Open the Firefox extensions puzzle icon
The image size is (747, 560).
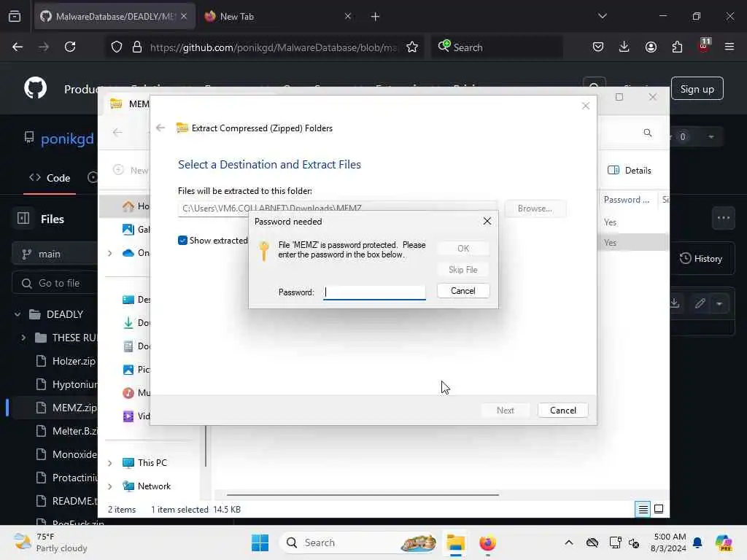tap(677, 47)
